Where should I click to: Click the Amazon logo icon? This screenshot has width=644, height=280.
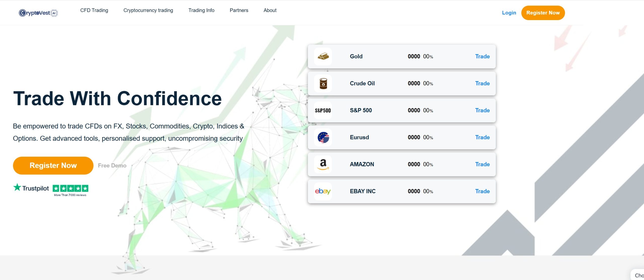pos(323,164)
